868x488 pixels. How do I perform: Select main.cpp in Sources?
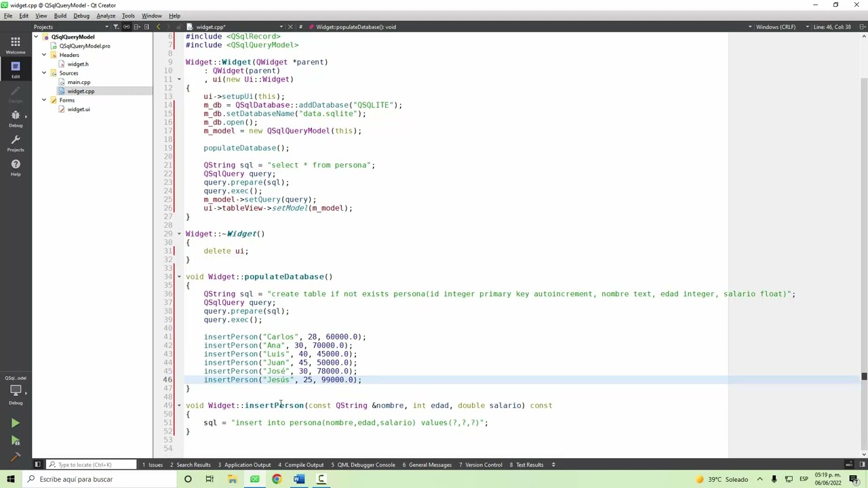click(79, 82)
